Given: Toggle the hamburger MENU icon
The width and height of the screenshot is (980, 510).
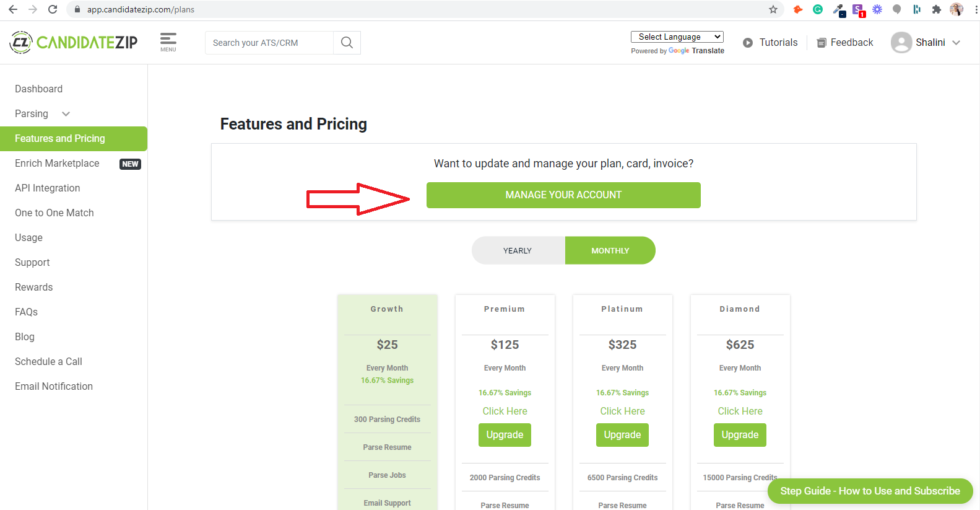Looking at the screenshot, I should pos(168,42).
